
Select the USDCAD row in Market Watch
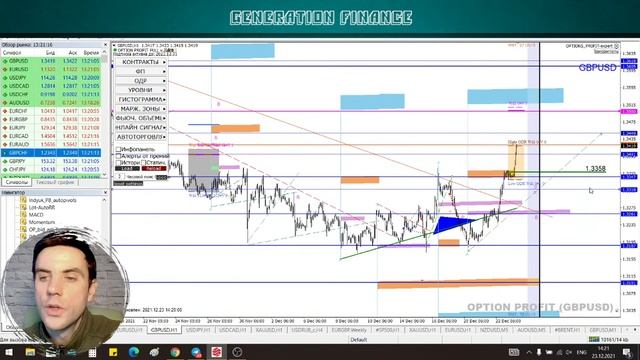coord(51,86)
